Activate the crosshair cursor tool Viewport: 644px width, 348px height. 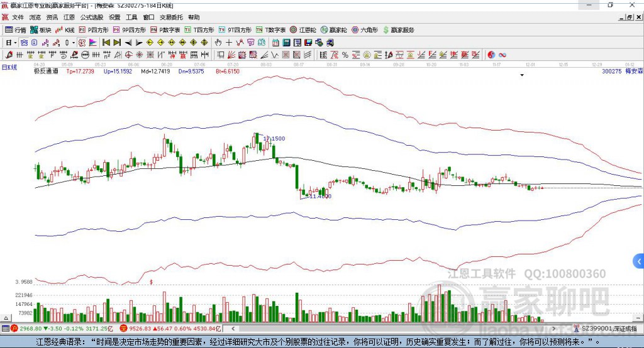click(229, 43)
